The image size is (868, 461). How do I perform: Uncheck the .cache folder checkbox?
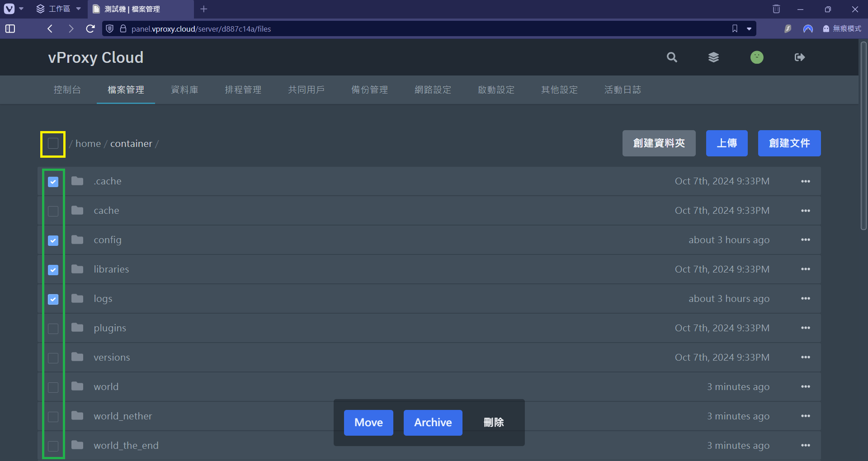53,182
